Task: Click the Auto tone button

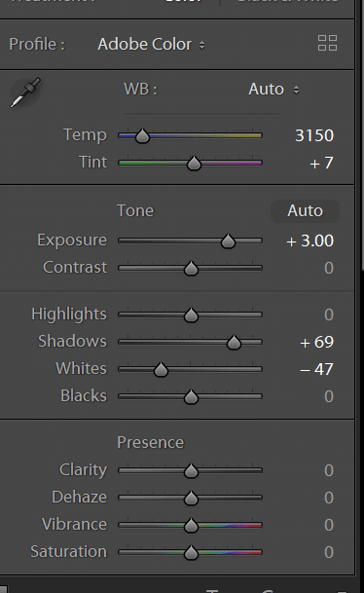Action: coord(305,211)
